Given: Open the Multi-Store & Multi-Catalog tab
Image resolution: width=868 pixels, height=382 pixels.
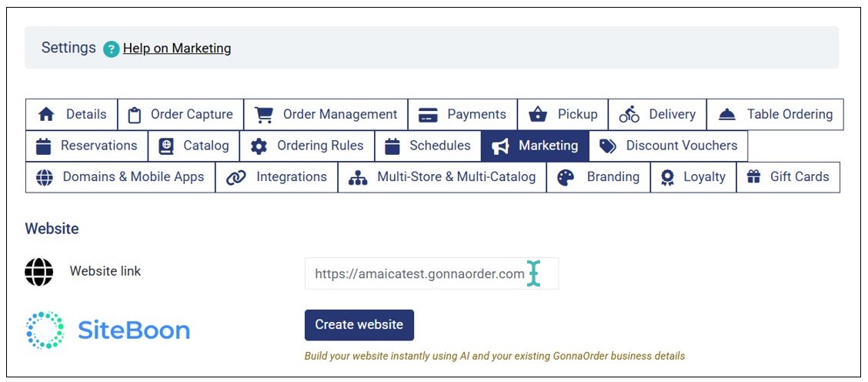Looking at the screenshot, I should pyautogui.click(x=442, y=177).
